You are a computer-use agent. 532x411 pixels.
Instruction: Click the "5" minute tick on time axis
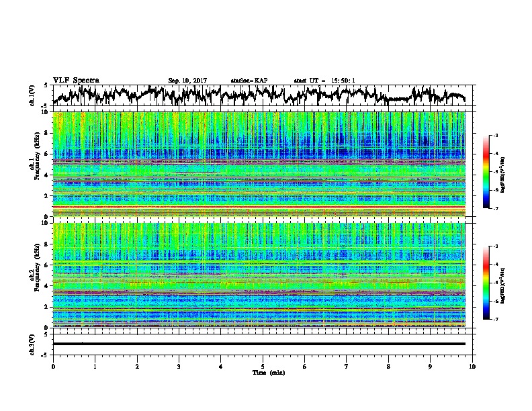263,367
